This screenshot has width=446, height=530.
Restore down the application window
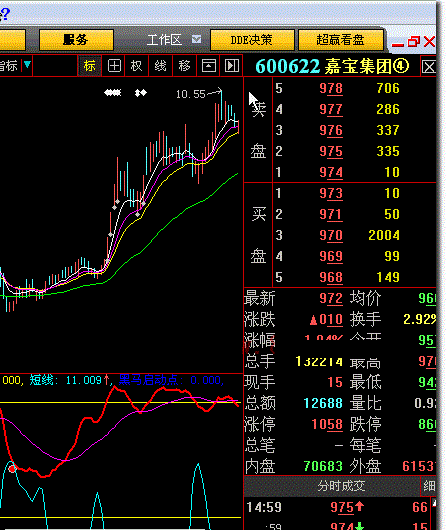pyautogui.click(x=414, y=42)
